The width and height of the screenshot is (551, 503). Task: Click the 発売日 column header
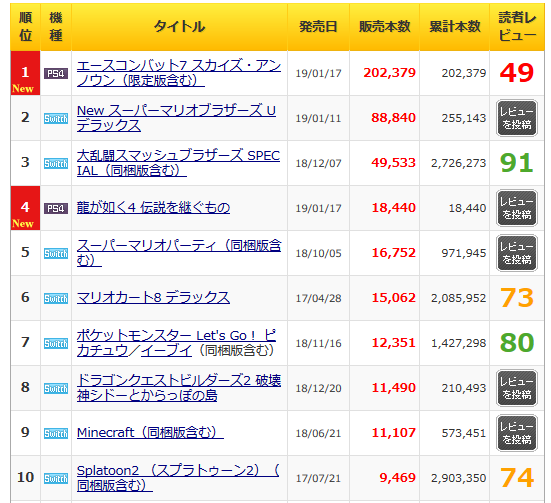tap(318, 27)
